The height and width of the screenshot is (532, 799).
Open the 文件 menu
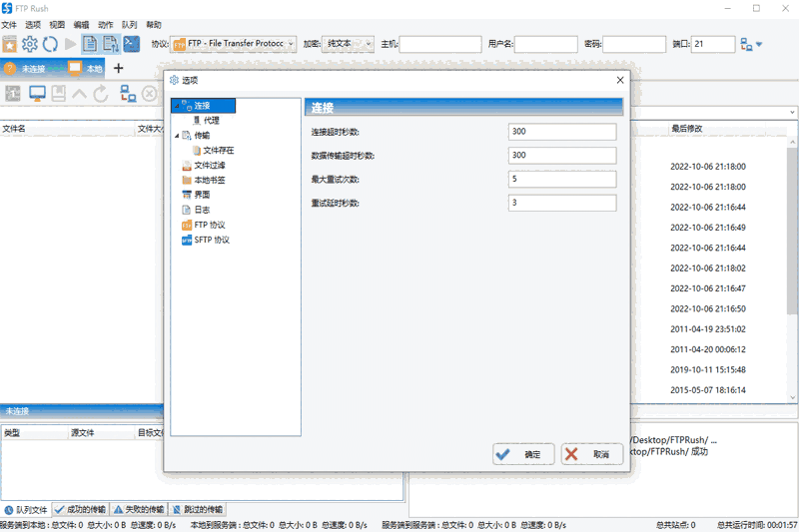tap(9, 24)
